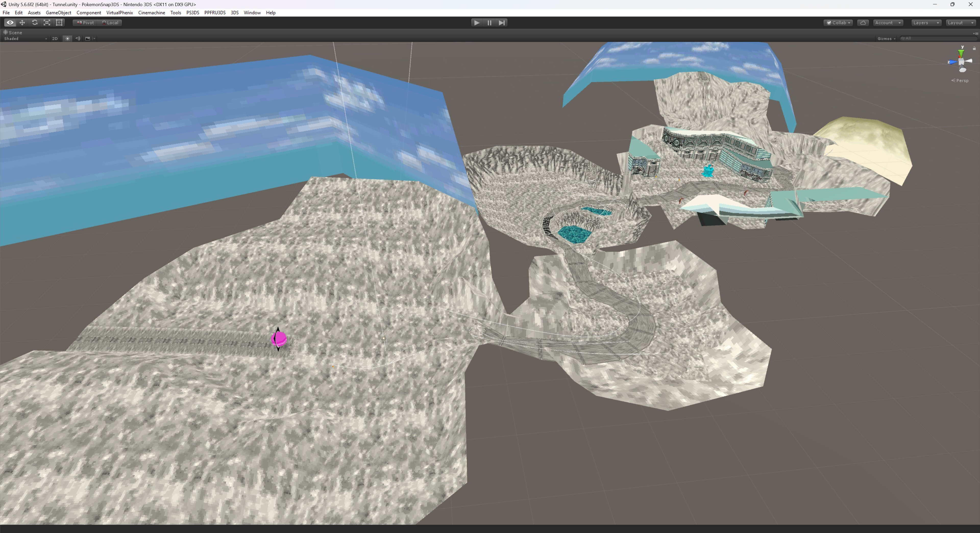Screen dimensions: 980x533
Task: Open the 3DS menu
Action: pyautogui.click(x=235, y=13)
